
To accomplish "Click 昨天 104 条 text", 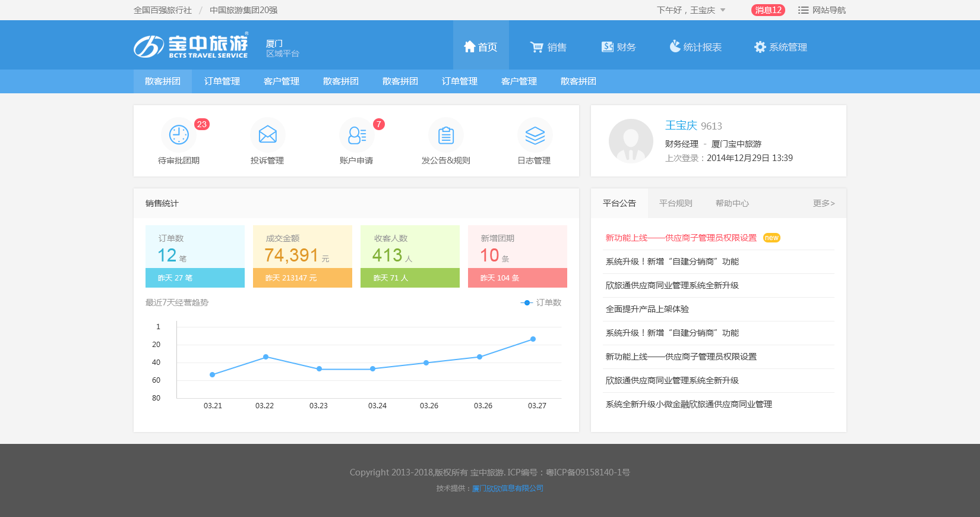I will [x=500, y=278].
